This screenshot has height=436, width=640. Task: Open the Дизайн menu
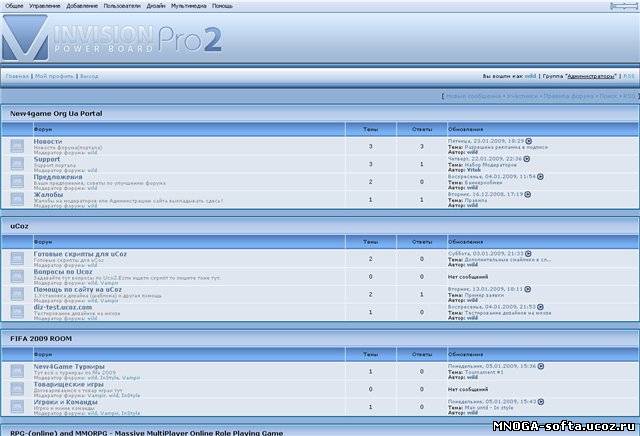tap(156, 6)
